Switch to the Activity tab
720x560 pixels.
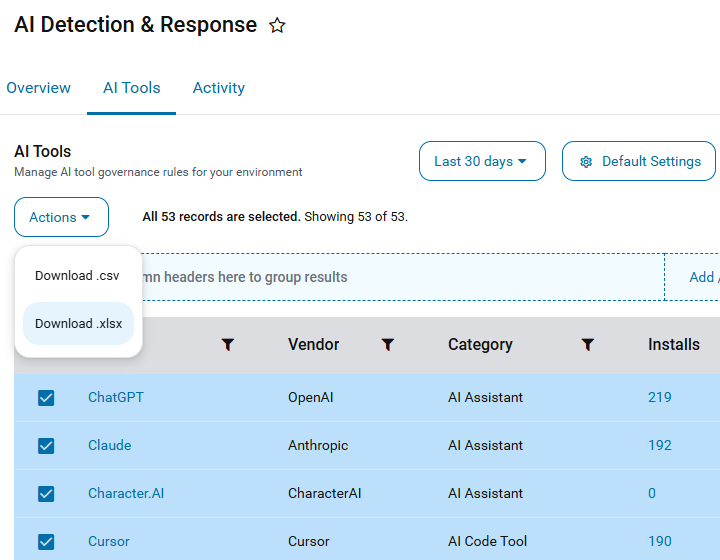tap(219, 88)
